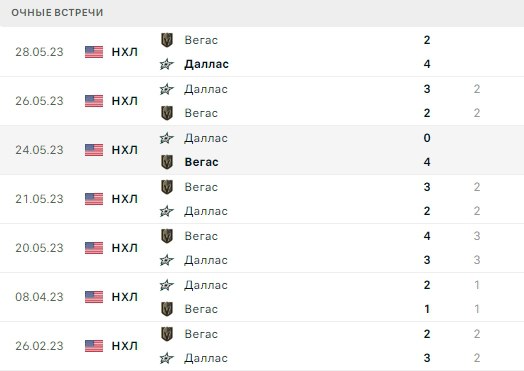
Task: Click Вегас team name in 21.05.23 match
Action: 201,187
